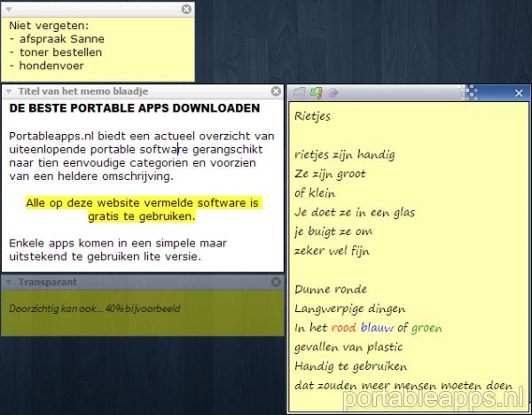This screenshot has width=532, height=415.
Task: Click the yellow highlighted 'gratis te gebruiken' text
Action: click(141, 215)
